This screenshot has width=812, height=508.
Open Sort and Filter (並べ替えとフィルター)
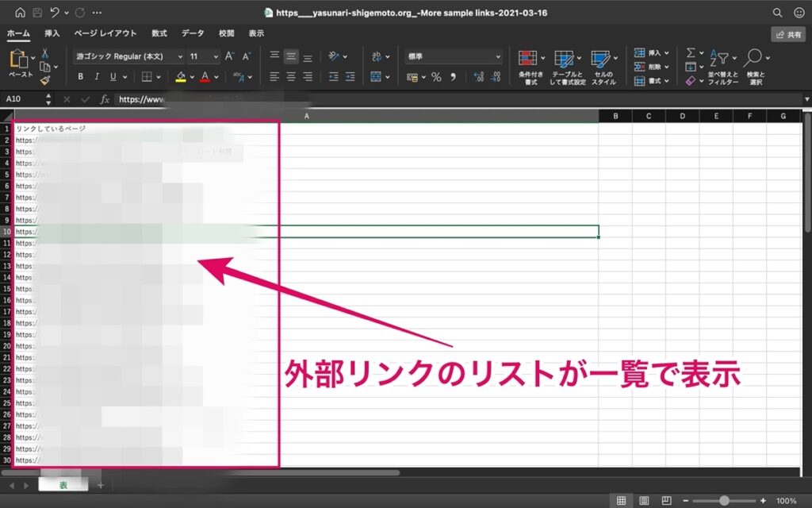[722, 67]
